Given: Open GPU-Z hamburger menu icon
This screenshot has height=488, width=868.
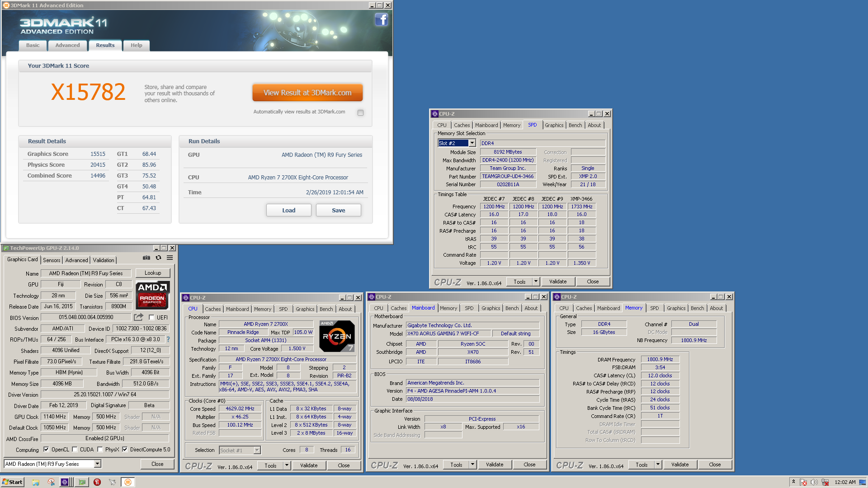Looking at the screenshot, I should click(x=170, y=258).
